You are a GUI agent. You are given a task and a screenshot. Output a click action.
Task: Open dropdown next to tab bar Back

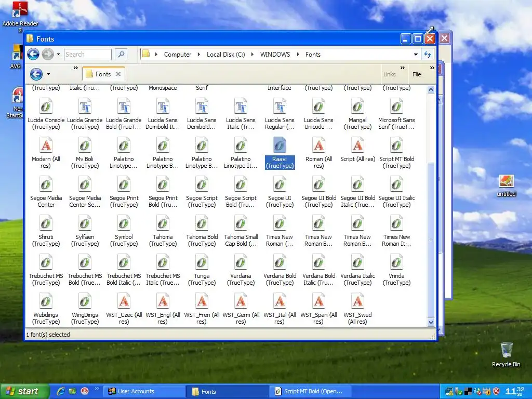pyautogui.click(x=48, y=74)
